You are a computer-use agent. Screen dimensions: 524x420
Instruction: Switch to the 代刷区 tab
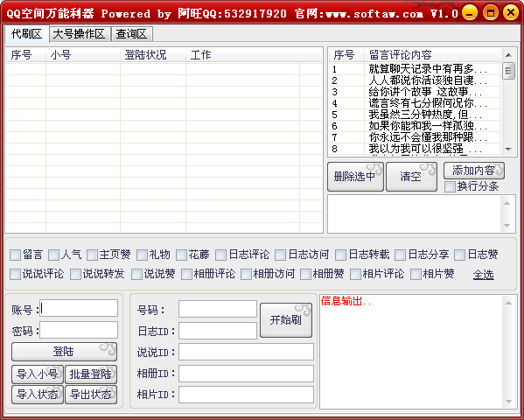coord(27,34)
